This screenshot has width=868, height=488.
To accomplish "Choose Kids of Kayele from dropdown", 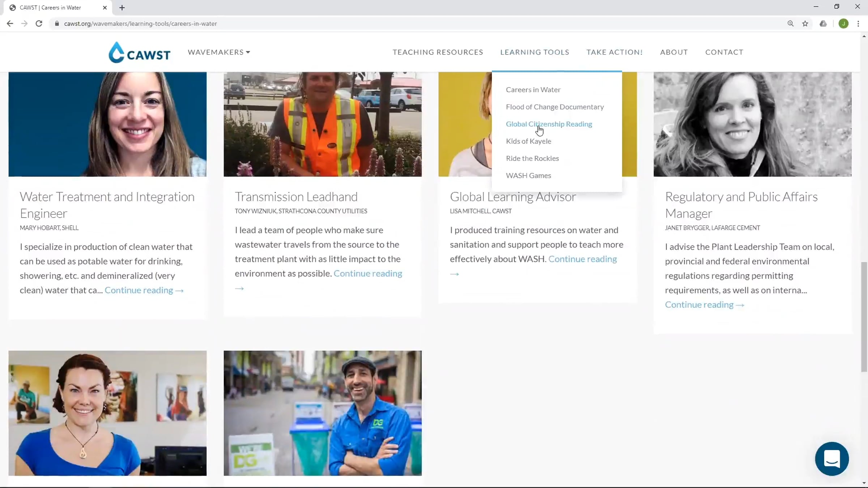I will [x=528, y=141].
